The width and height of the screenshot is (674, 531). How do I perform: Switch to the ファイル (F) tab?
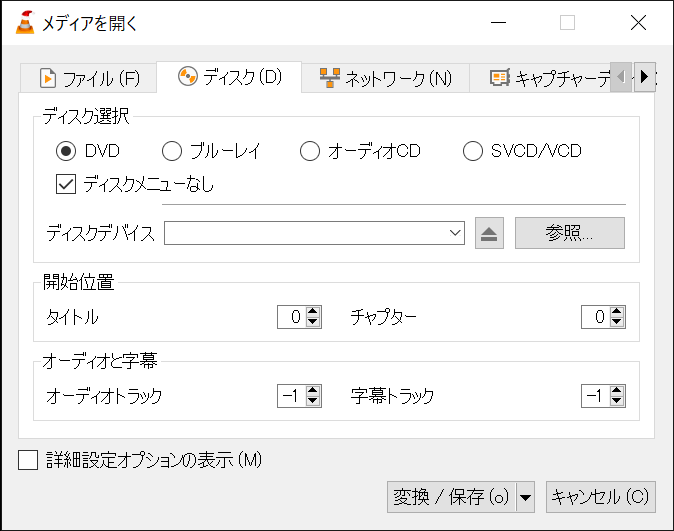point(89,79)
